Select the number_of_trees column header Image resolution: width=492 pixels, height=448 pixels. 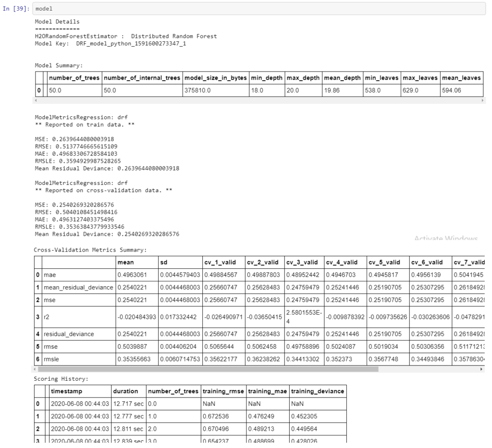coord(74,78)
